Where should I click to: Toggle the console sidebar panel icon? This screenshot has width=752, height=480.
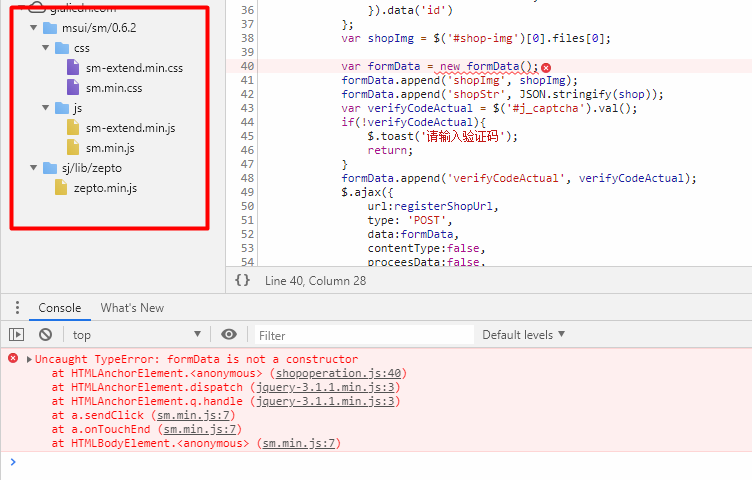point(16,334)
